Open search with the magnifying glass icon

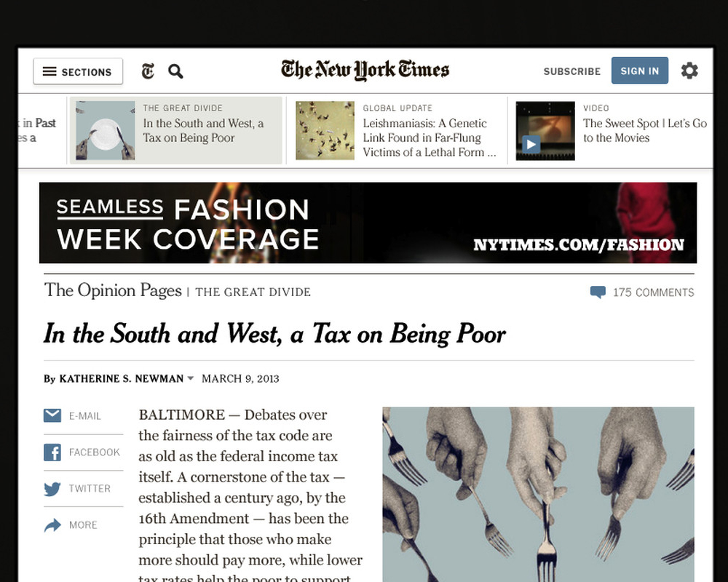pyautogui.click(x=175, y=71)
